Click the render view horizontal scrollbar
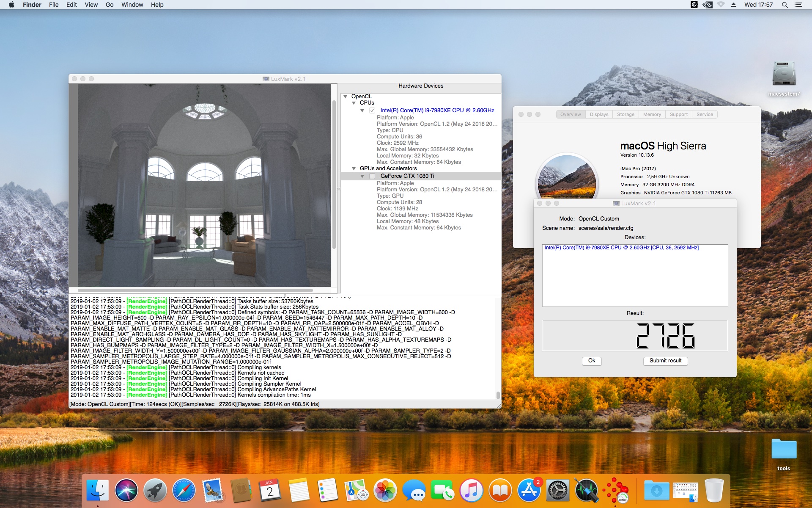The height and width of the screenshot is (508, 812). click(195, 290)
